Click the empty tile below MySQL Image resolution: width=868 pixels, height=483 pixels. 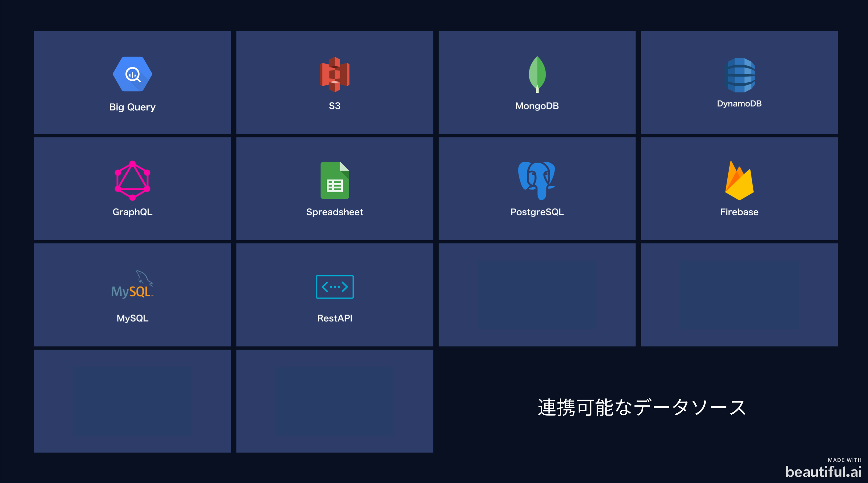tap(132, 401)
